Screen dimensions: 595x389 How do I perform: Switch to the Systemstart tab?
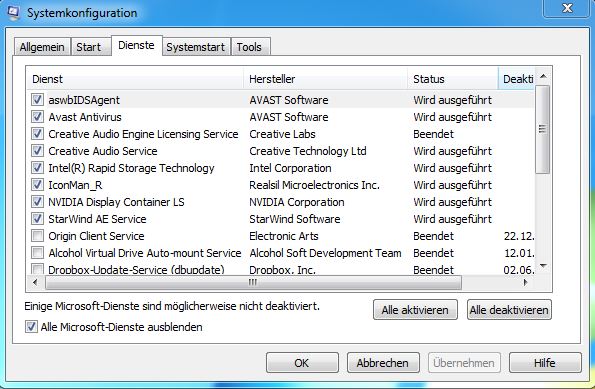tap(196, 47)
